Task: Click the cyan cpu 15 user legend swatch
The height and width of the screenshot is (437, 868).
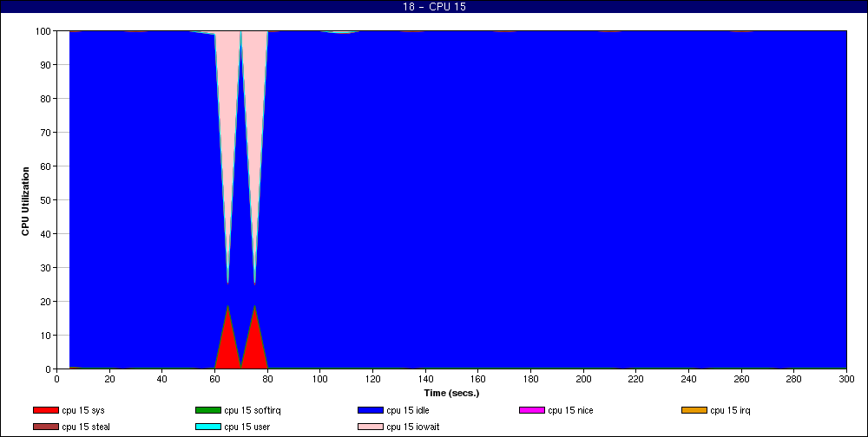Action: coord(207,427)
